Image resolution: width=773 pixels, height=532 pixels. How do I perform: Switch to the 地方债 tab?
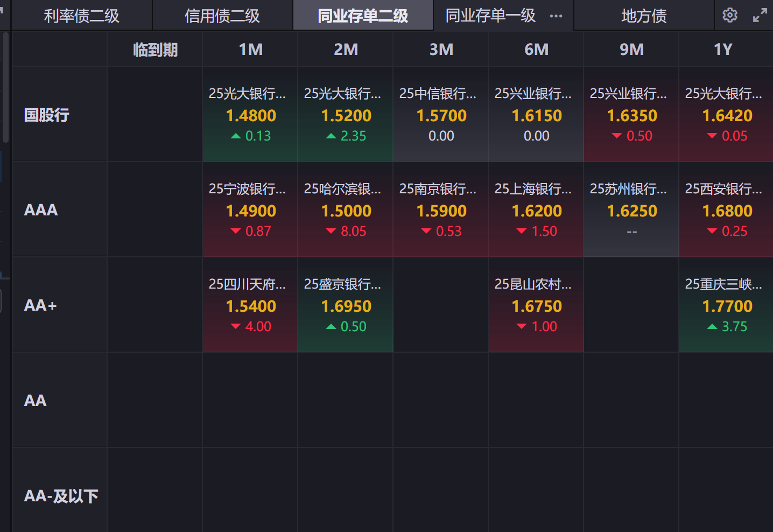[644, 16]
